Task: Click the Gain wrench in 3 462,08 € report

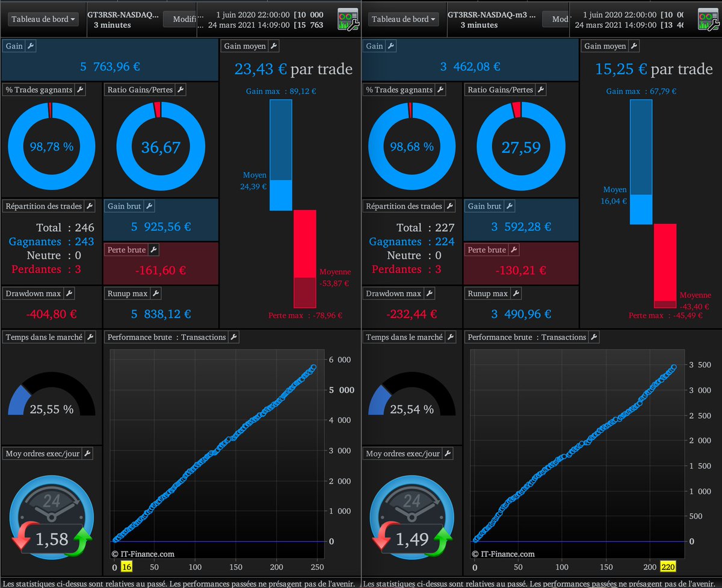Action: coord(392,46)
